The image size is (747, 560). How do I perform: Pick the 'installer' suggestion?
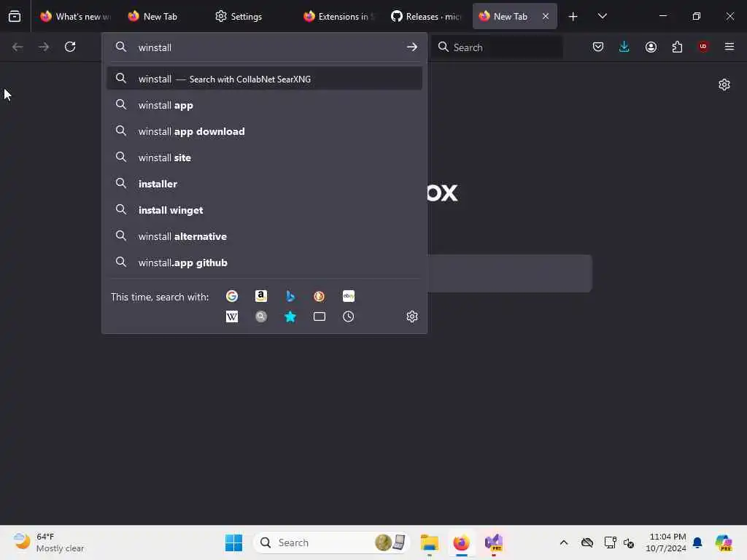[264, 184]
